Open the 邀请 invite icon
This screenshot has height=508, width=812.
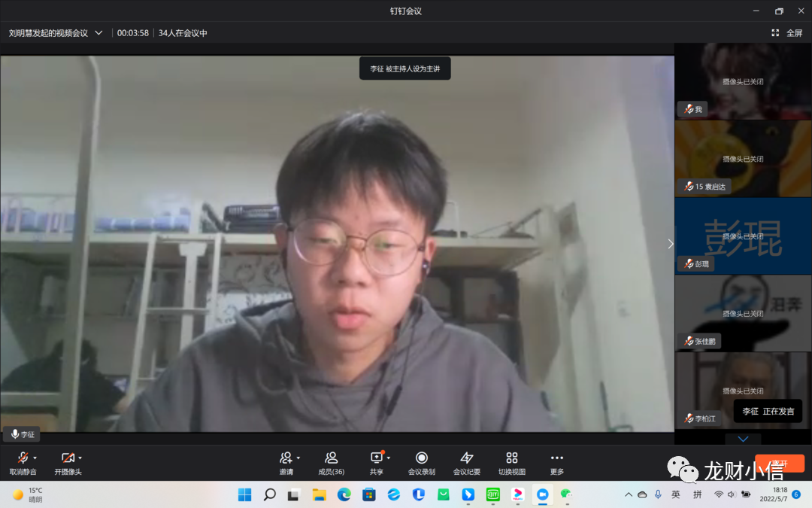pos(285,458)
